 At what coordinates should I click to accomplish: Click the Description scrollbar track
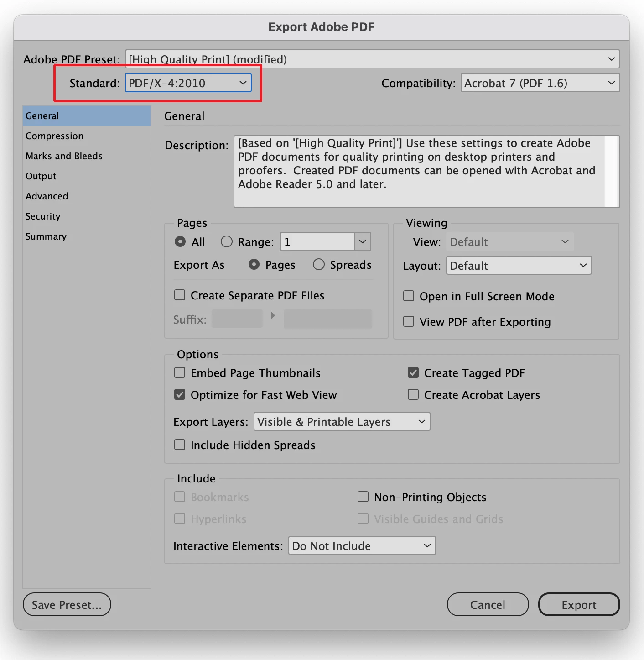click(x=611, y=172)
